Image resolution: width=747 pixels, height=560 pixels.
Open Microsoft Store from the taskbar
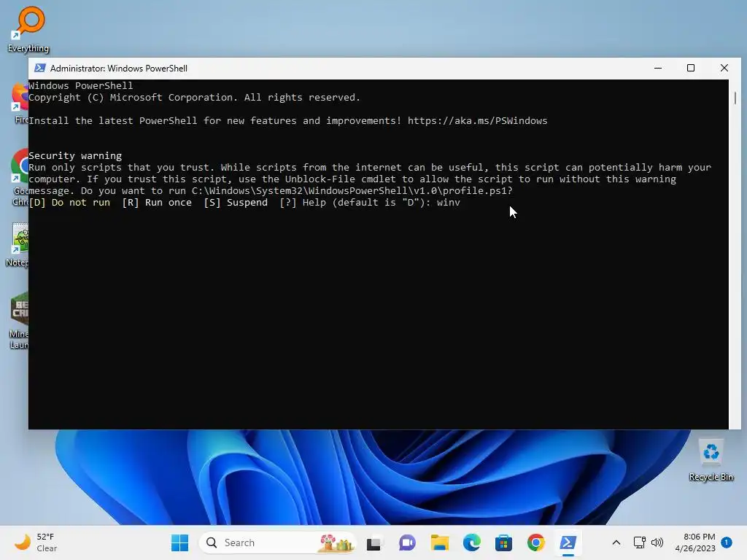click(x=503, y=542)
